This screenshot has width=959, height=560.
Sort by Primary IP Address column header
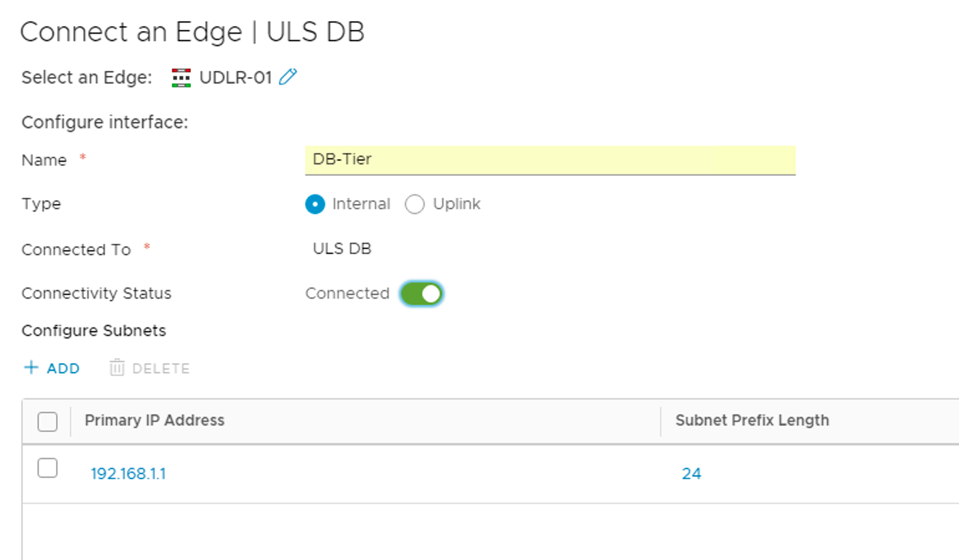click(154, 421)
